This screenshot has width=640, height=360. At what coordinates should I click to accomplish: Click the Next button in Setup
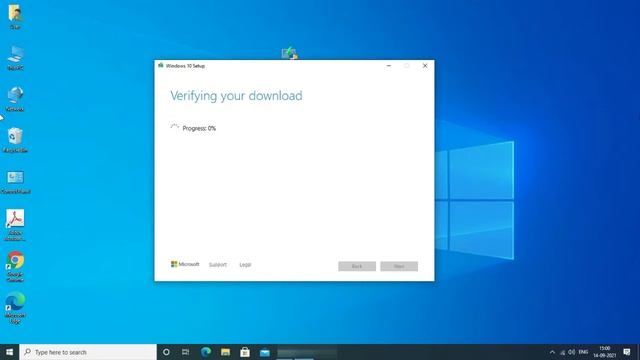[399, 266]
